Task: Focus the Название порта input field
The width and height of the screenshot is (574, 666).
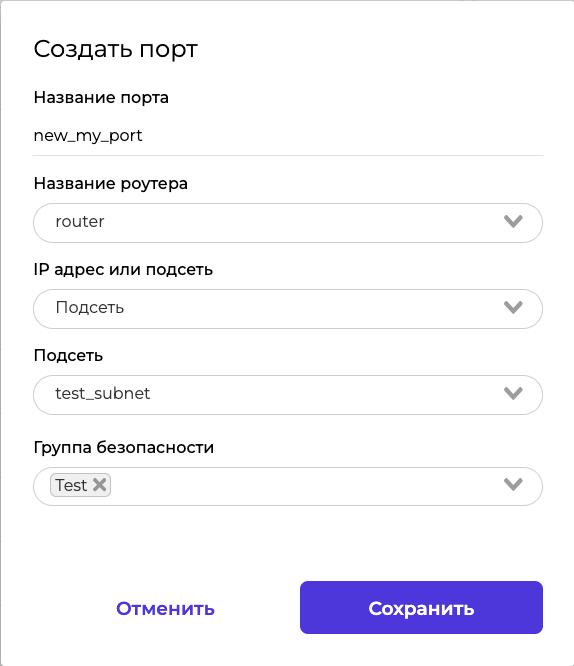Action: pyautogui.click(x=288, y=136)
